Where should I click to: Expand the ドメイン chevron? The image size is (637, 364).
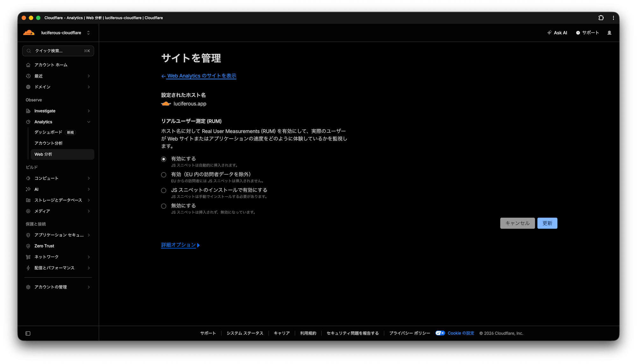89,87
